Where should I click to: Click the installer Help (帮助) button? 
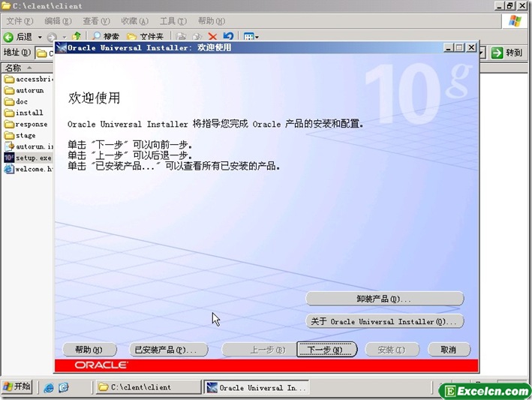pyautogui.click(x=89, y=350)
